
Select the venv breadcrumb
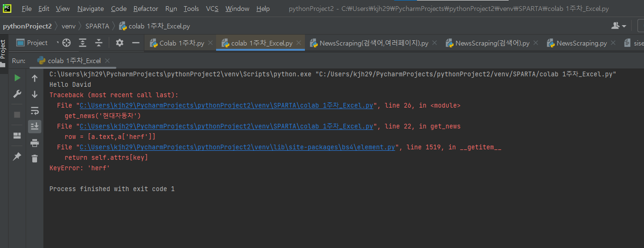68,26
